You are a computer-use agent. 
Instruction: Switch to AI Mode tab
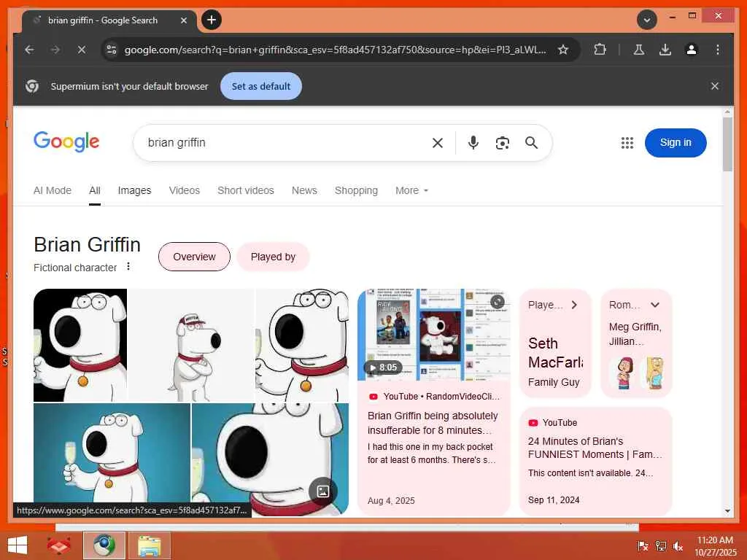point(53,190)
